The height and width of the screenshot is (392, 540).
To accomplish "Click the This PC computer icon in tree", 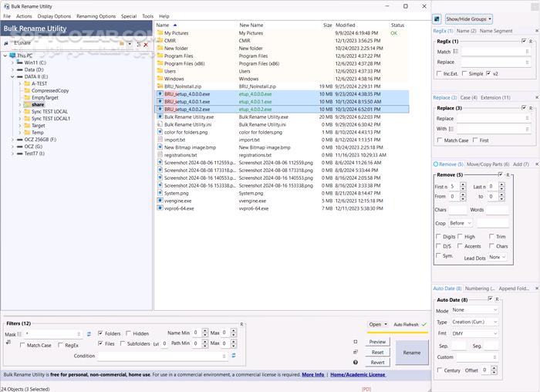I will click(x=13, y=56).
